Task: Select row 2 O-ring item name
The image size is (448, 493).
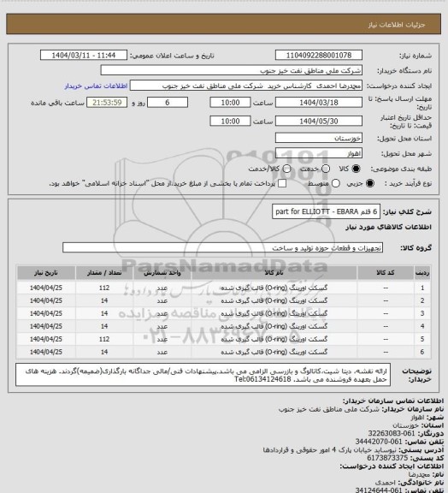Action: pos(274,300)
